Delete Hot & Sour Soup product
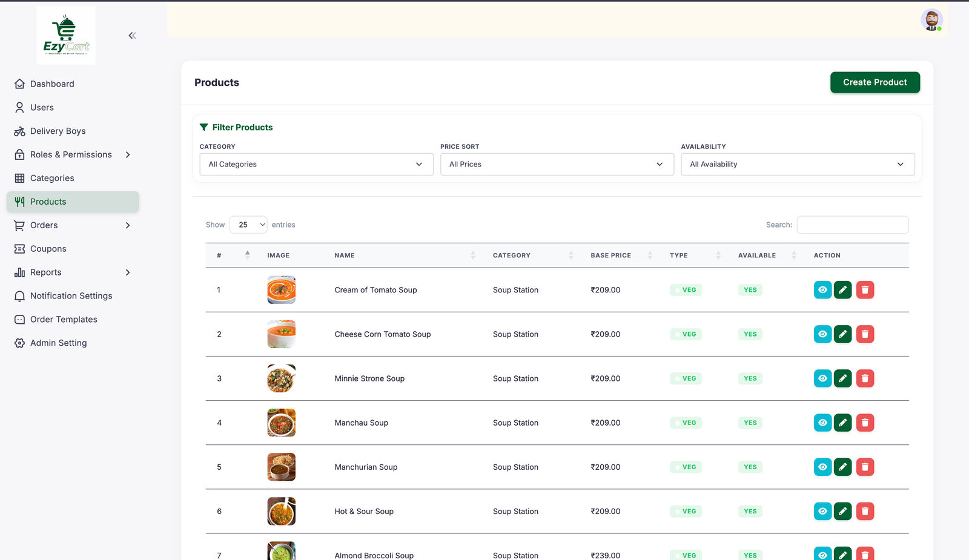This screenshot has height=560, width=969. click(865, 511)
